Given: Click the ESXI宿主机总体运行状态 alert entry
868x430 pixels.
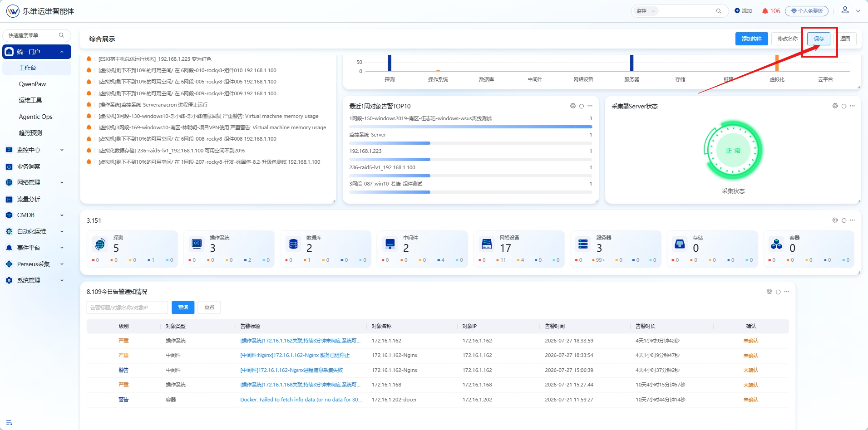Looking at the screenshot, I should 155,59.
